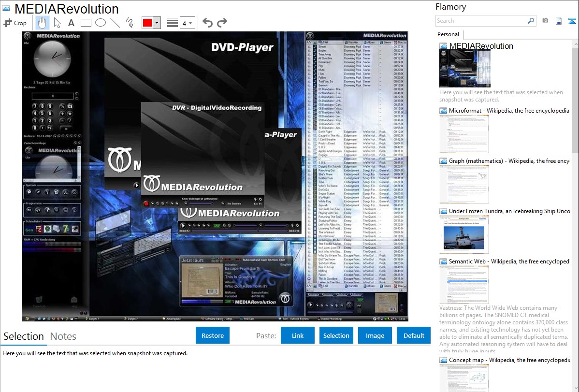Click the 'Here you will see' selection text
The width and height of the screenshot is (579, 392).
click(x=95, y=353)
